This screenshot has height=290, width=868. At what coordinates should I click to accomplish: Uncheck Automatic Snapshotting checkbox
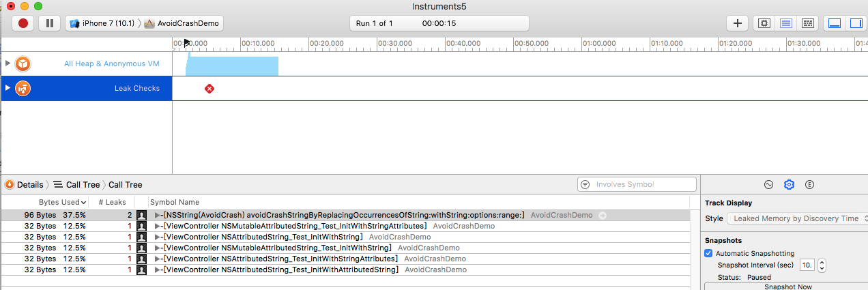coord(708,253)
